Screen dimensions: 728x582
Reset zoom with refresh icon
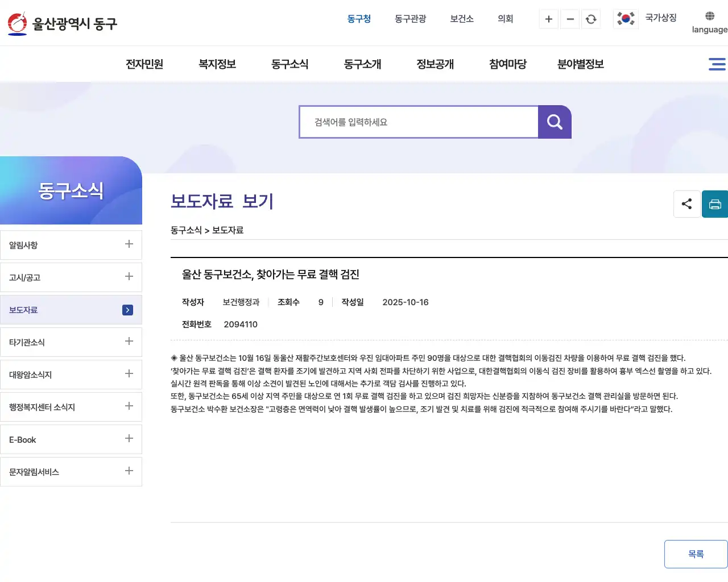[x=591, y=19]
